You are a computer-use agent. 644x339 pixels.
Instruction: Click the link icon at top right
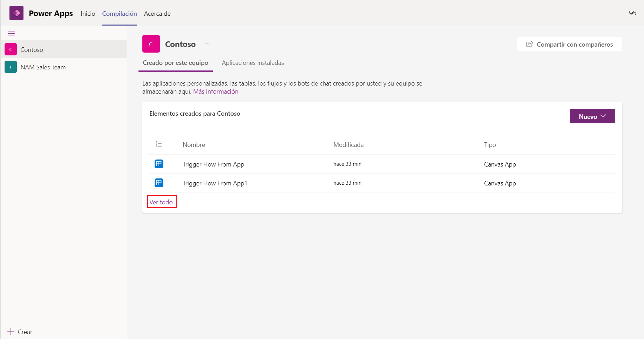point(632,13)
